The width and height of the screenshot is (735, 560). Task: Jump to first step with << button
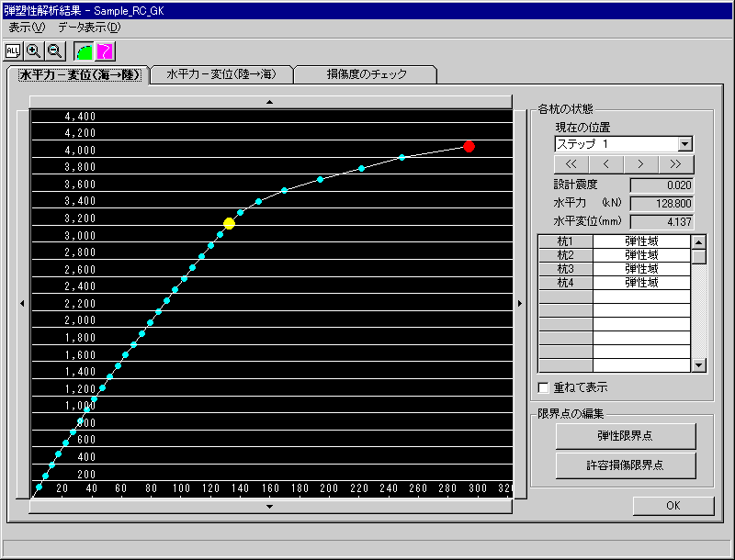click(x=570, y=164)
